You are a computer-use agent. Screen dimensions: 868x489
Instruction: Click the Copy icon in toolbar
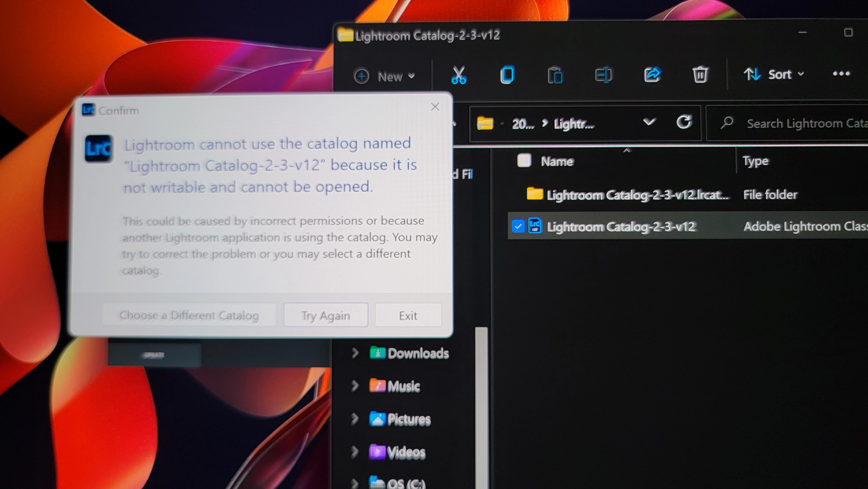pos(507,75)
